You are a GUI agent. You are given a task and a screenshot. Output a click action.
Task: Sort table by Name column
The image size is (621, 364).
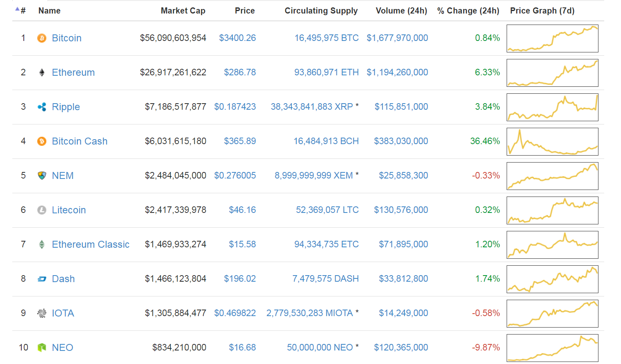click(50, 11)
